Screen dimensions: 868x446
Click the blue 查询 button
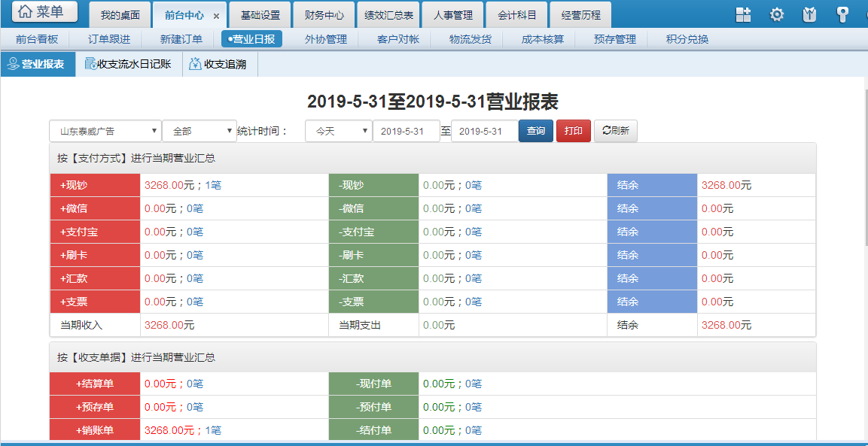tap(536, 131)
